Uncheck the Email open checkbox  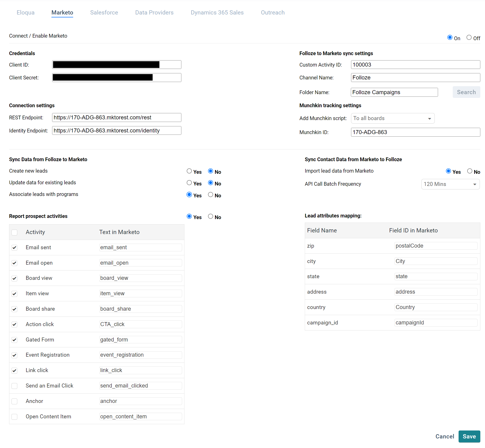[14, 263]
